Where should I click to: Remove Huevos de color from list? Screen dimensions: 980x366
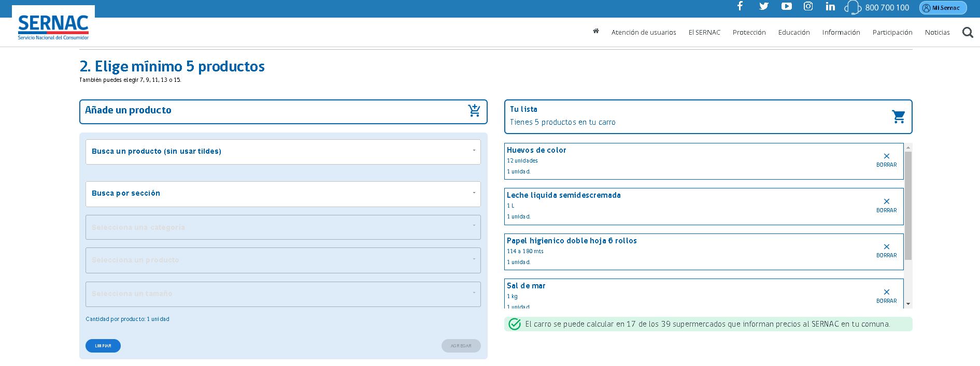point(886,159)
